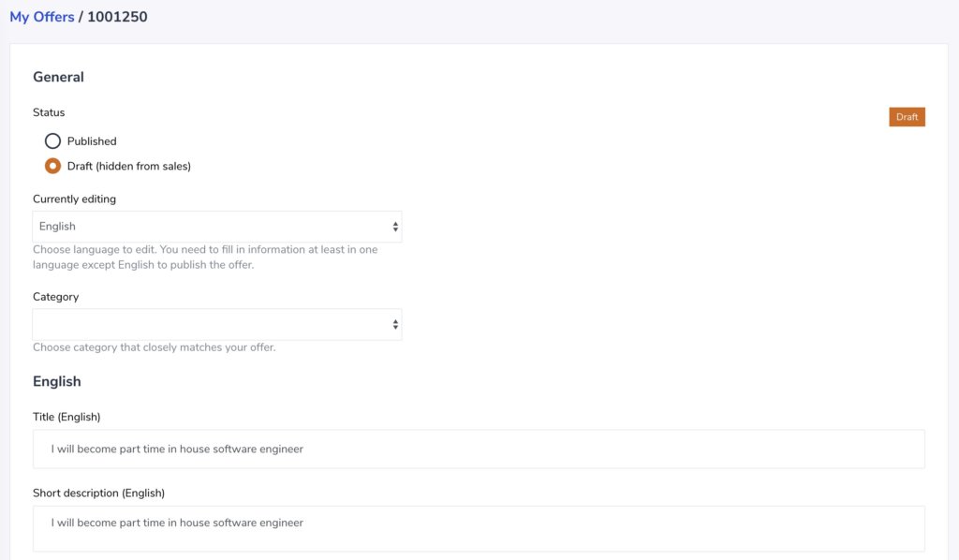Viewport: 959px width, 560px height.
Task: Click the 'Published' status label text
Action: tap(92, 141)
